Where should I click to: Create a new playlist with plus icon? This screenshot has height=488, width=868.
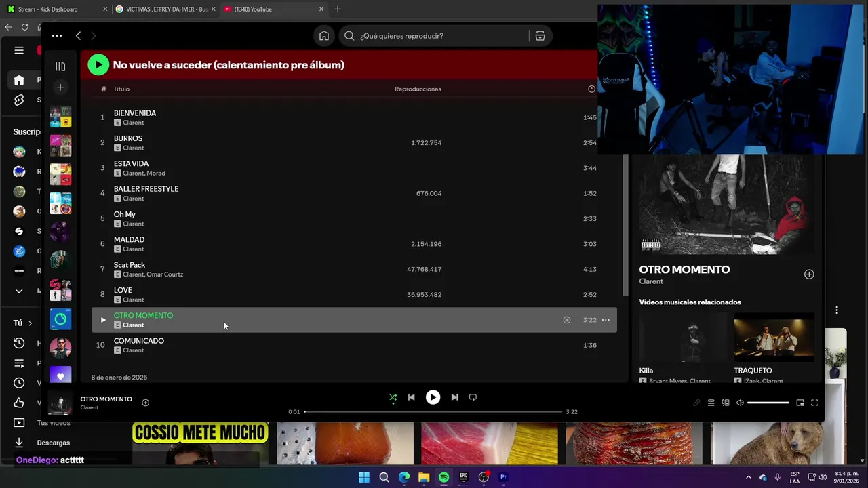[60, 87]
